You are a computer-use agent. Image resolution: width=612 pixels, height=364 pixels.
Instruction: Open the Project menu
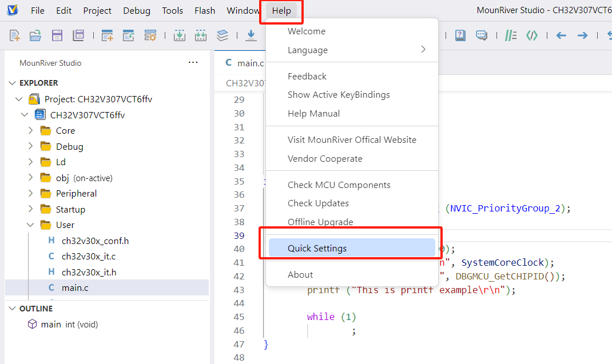click(97, 10)
